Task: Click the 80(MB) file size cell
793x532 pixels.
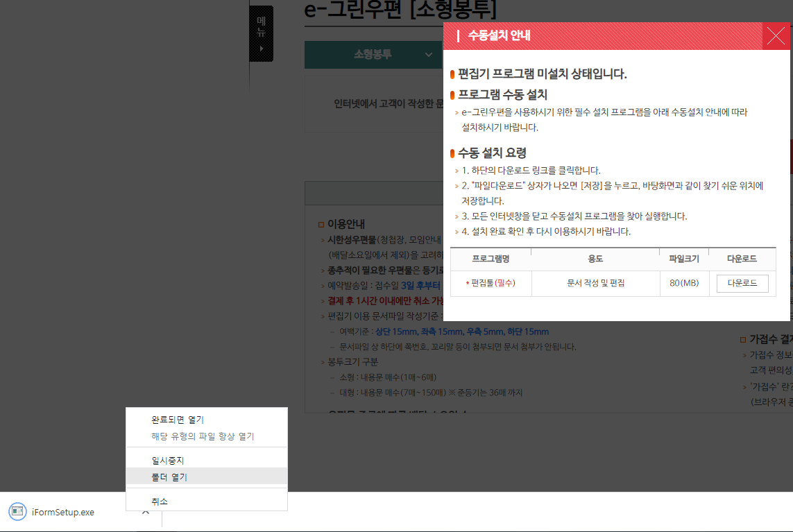Action: 684,283
